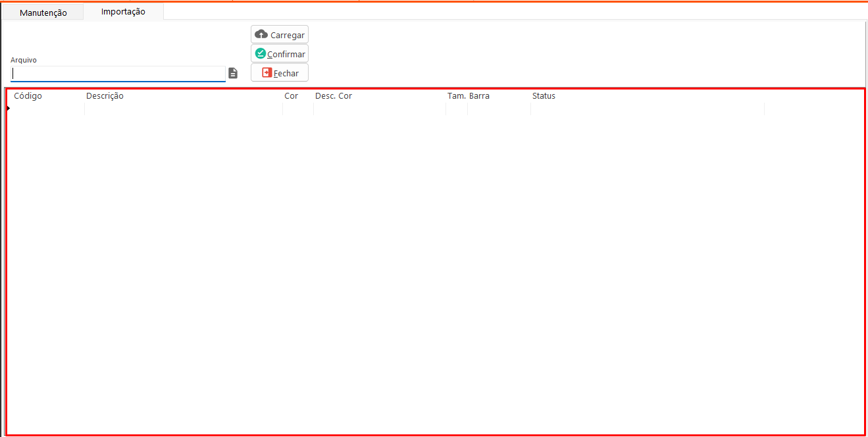Click the first row's Descrição cell

point(183,109)
